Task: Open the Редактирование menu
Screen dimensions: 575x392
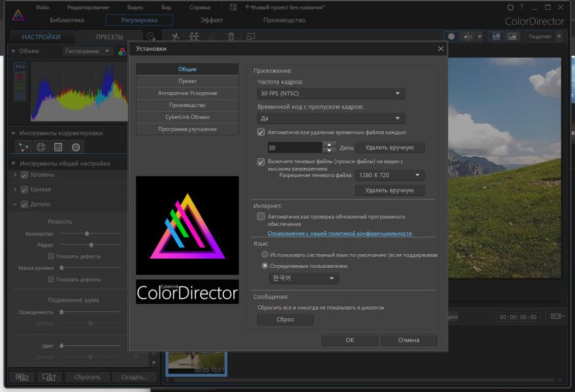Action: point(88,7)
